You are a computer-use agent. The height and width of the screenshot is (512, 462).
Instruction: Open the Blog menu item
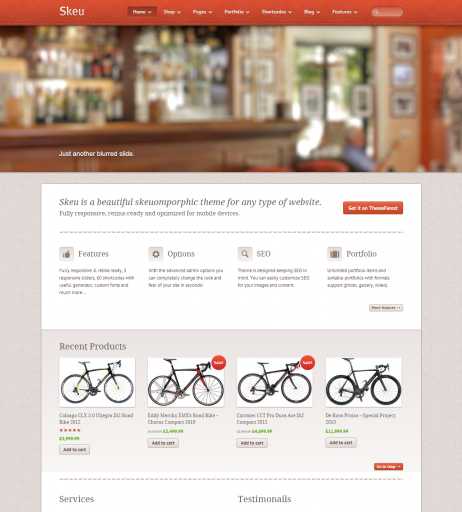coord(312,12)
